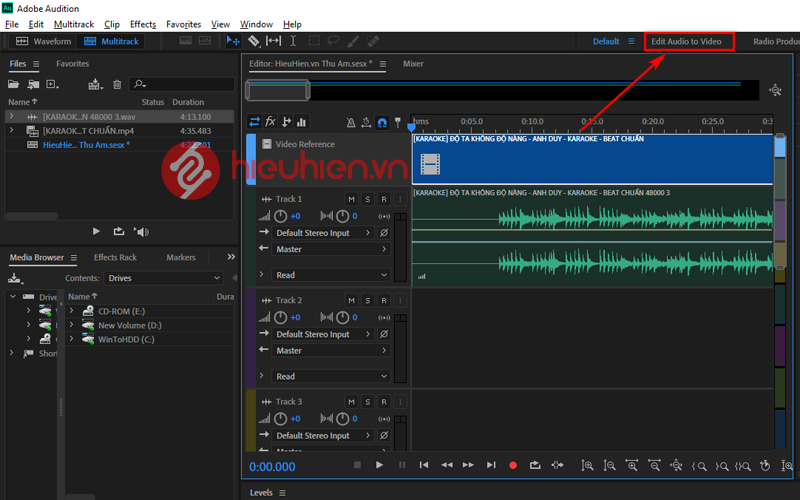Switch to Effects Rack tab
The width and height of the screenshot is (800, 500).
pyautogui.click(x=115, y=257)
